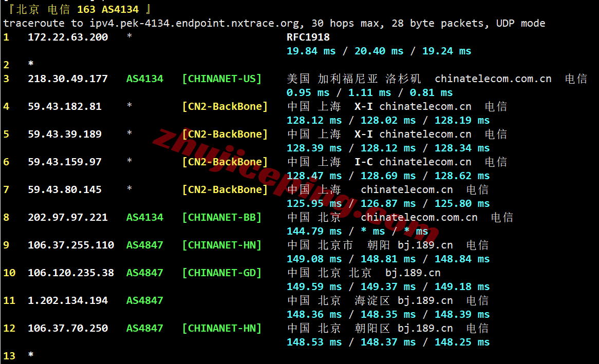This screenshot has height=364, width=599.
Task: Select AS4847 on hop 9
Action: pyautogui.click(x=145, y=245)
